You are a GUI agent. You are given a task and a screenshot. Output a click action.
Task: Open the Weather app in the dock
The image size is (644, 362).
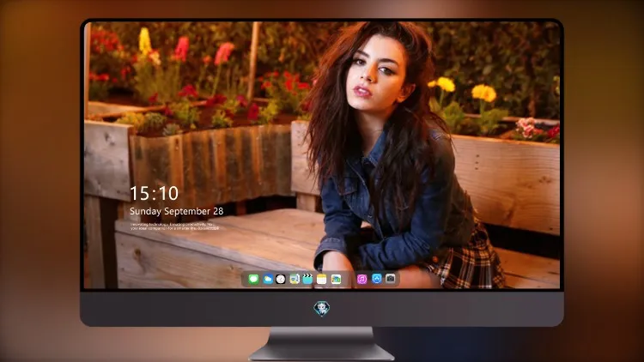coord(268,279)
